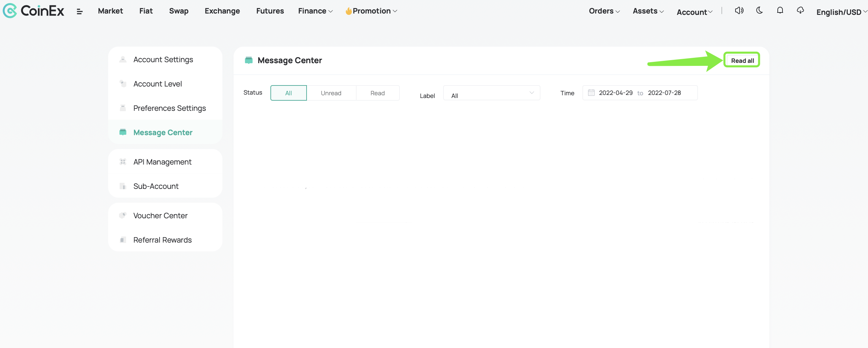Image resolution: width=868 pixels, height=348 pixels.
Task: Click the Voucher Center sidebar icon
Action: [123, 215]
